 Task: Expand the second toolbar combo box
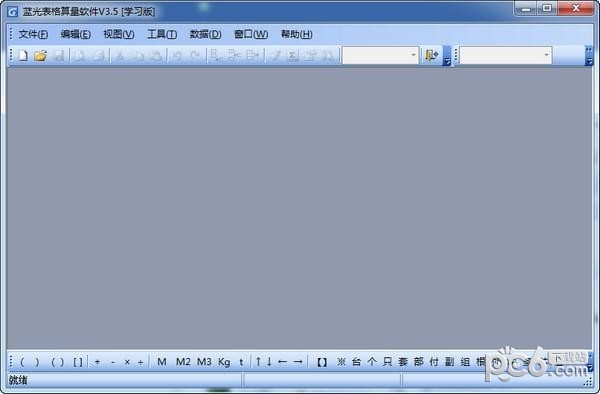tap(546, 55)
